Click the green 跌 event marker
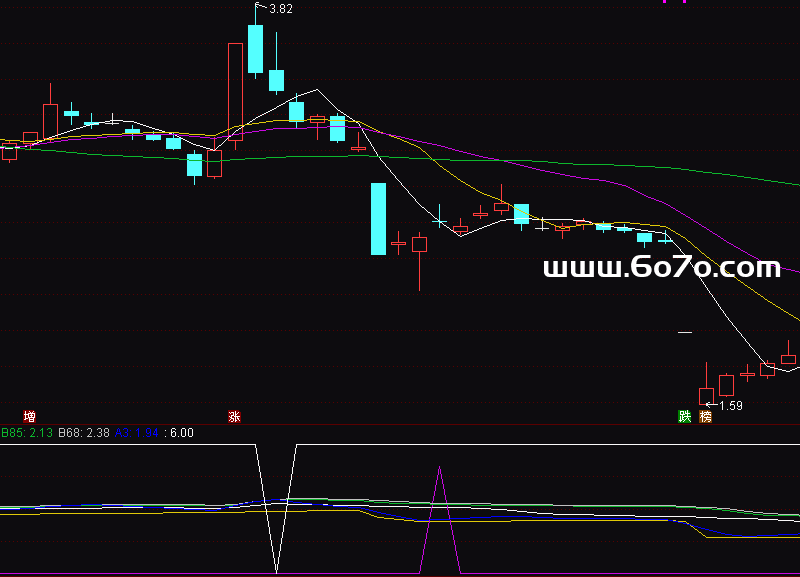This screenshot has width=800, height=577. [685, 416]
